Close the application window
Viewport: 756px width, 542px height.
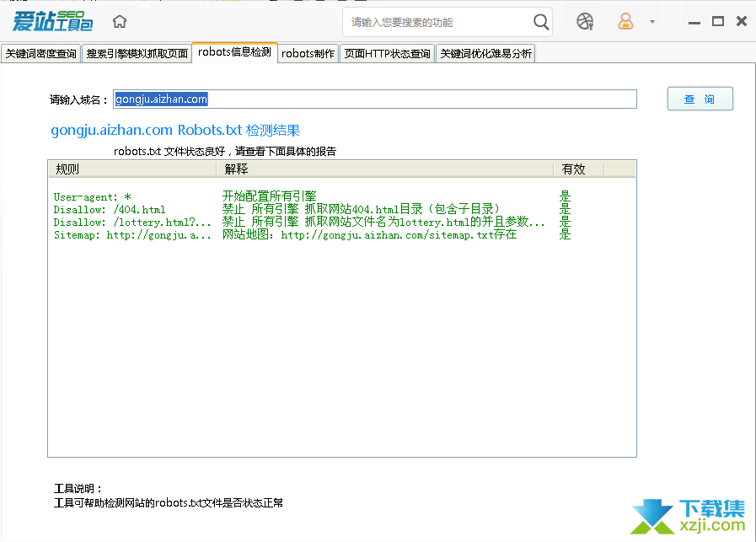742,21
